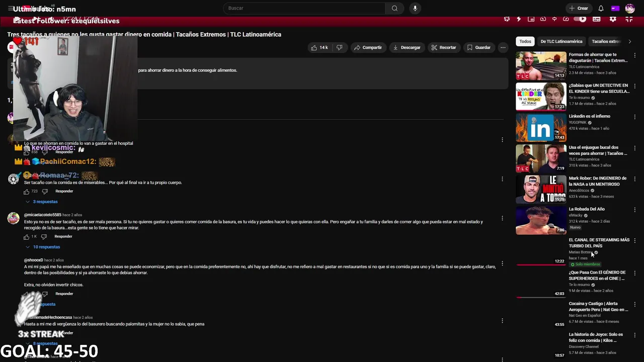Open options for 'Linkedin es el infierno' video
Image resolution: width=644 pixels, height=362 pixels.
point(635,117)
